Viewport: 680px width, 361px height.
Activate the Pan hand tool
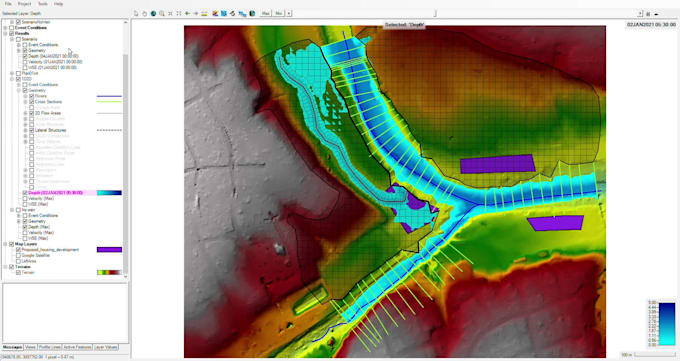tap(145, 13)
